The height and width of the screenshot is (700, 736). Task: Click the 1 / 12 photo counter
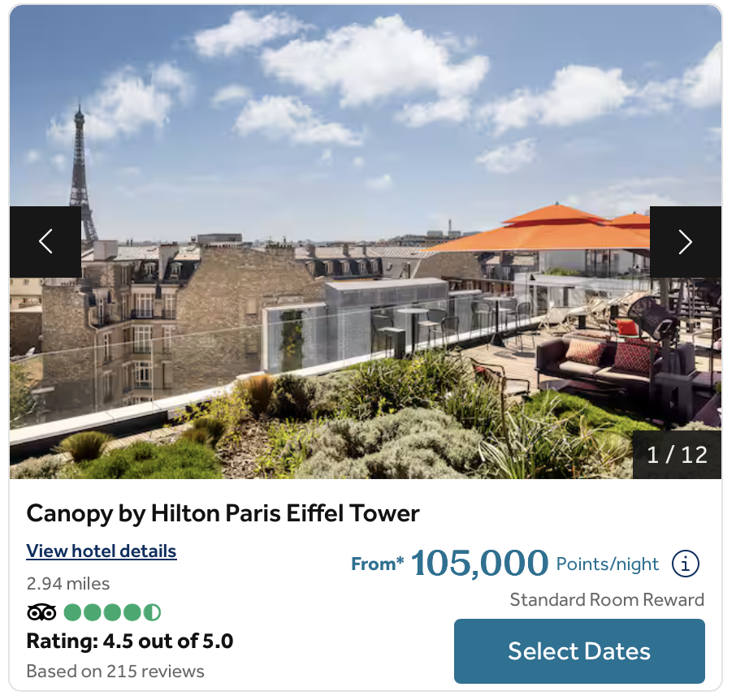[677, 455]
